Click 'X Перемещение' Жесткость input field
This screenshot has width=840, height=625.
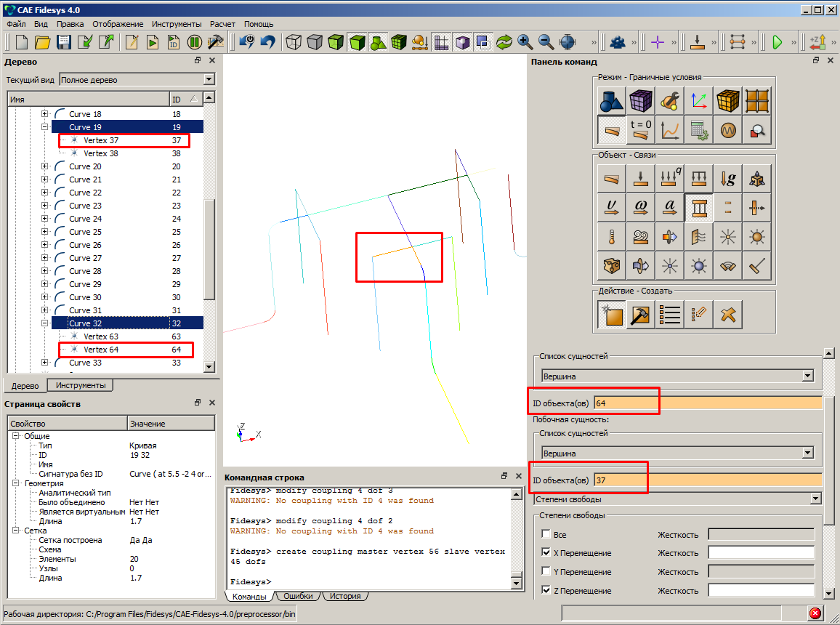[762, 552]
